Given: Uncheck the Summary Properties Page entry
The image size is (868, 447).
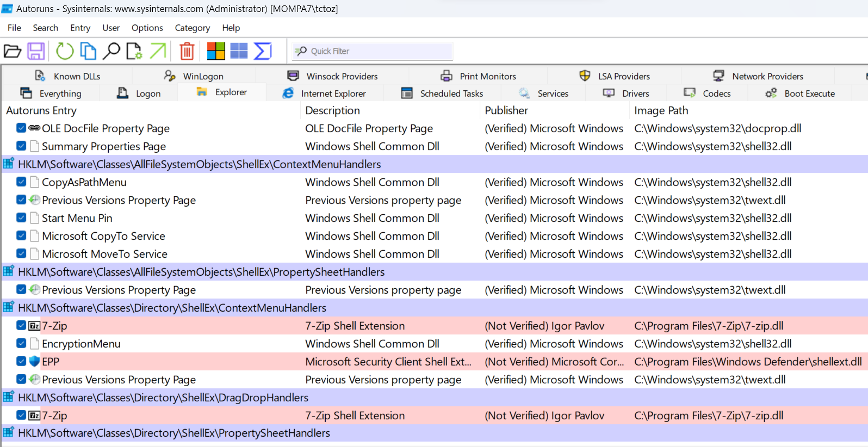Looking at the screenshot, I should (x=21, y=146).
